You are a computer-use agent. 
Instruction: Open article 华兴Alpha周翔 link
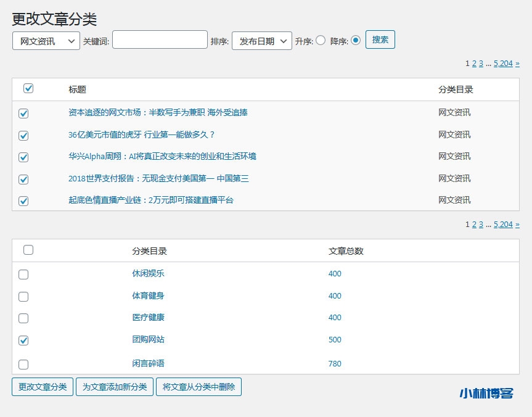click(x=162, y=156)
